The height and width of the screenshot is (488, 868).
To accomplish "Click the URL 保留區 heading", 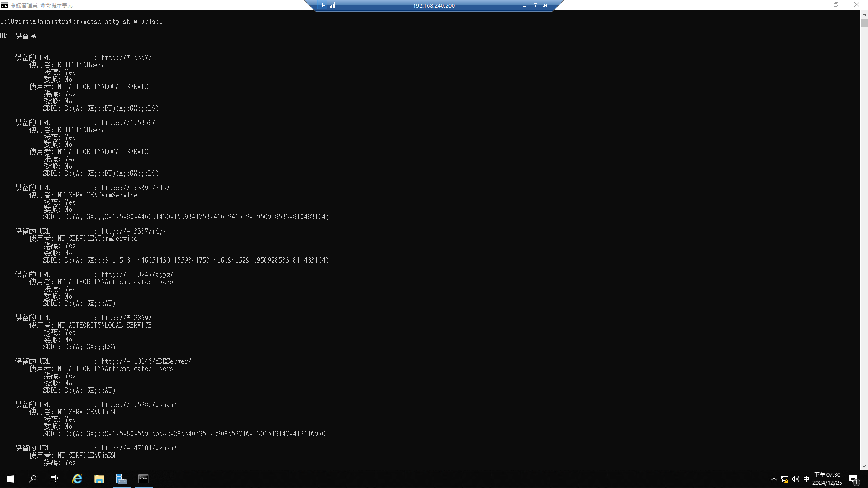I will pyautogui.click(x=20, y=36).
